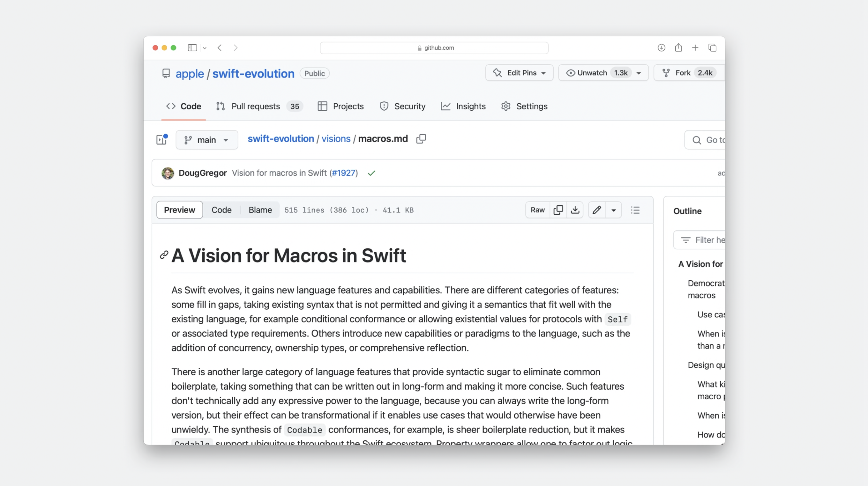Open the Raw file view
This screenshot has width=868, height=486.
click(537, 210)
